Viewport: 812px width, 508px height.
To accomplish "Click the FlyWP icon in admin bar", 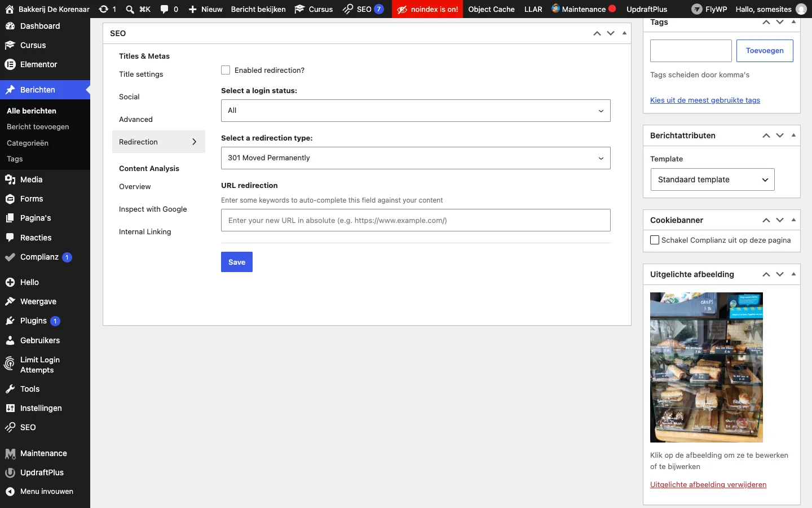I will [x=697, y=9].
